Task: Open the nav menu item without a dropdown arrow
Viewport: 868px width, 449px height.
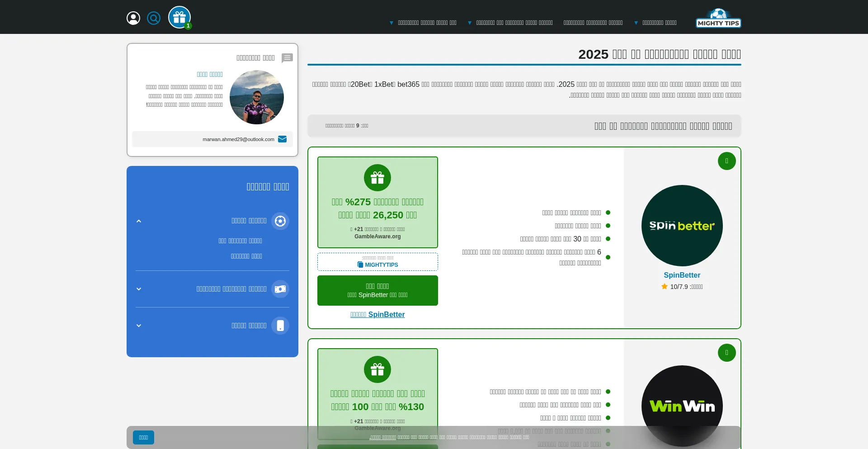Action: click(x=593, y=23)
